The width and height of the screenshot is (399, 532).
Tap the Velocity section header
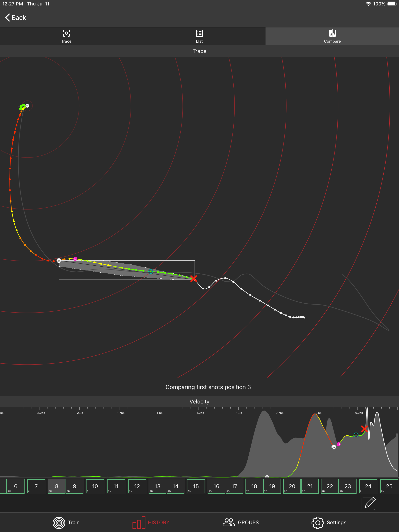click(x=199, y=401)
